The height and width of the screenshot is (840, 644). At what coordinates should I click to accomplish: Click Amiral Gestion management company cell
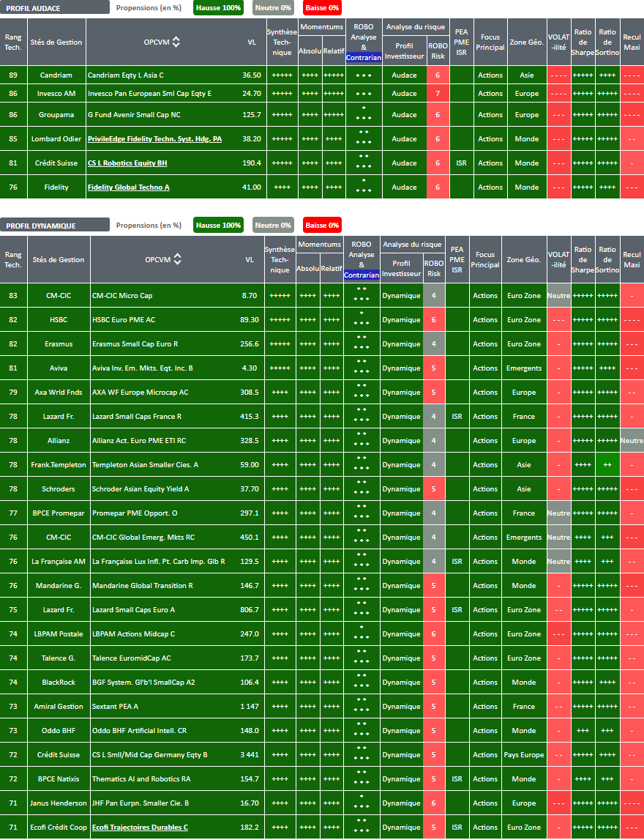[59, 706]
